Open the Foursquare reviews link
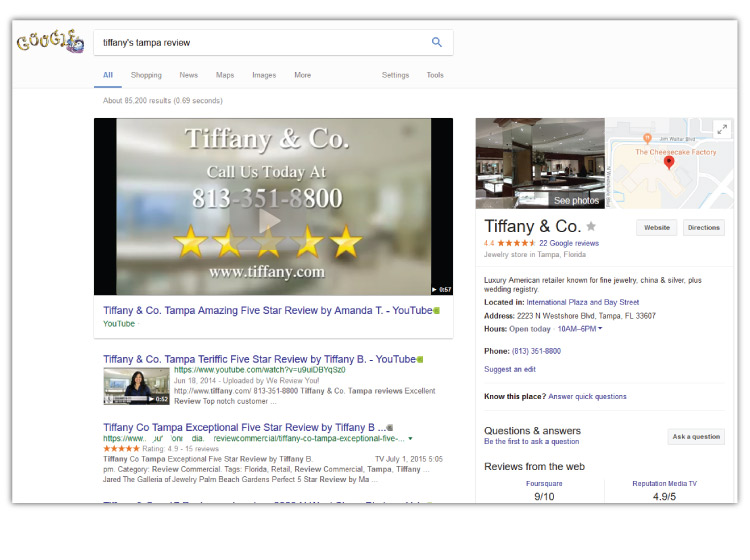Screen dimensions: 750x560 pos(544,483)
